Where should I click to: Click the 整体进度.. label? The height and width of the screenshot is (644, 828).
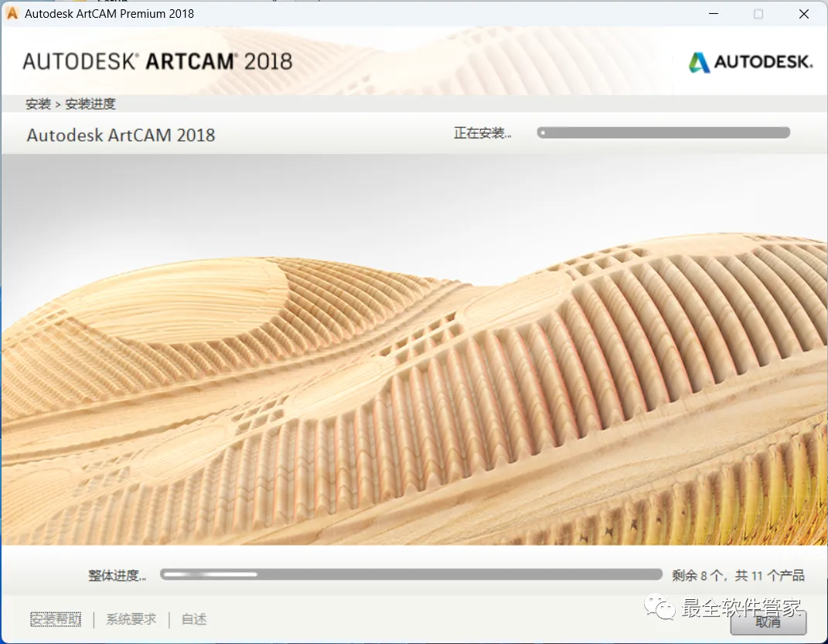(x=118, y=575)
